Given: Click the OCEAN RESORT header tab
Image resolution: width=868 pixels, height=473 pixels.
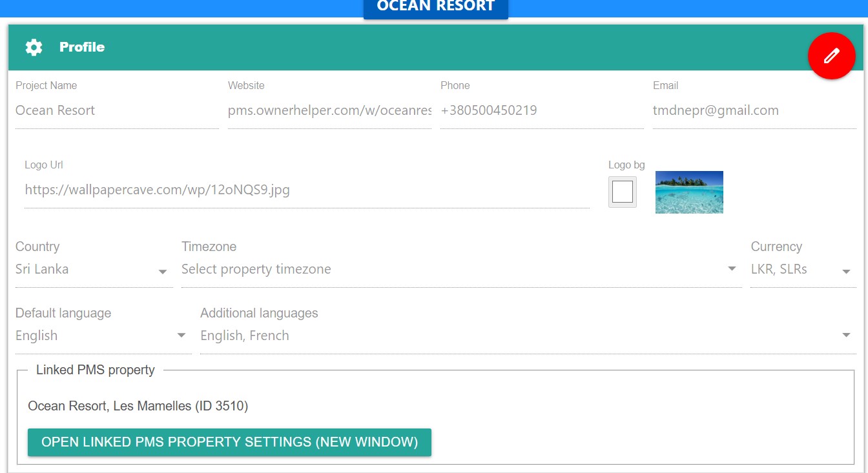Looking at the screenshot, I should [x=436, y=8].
